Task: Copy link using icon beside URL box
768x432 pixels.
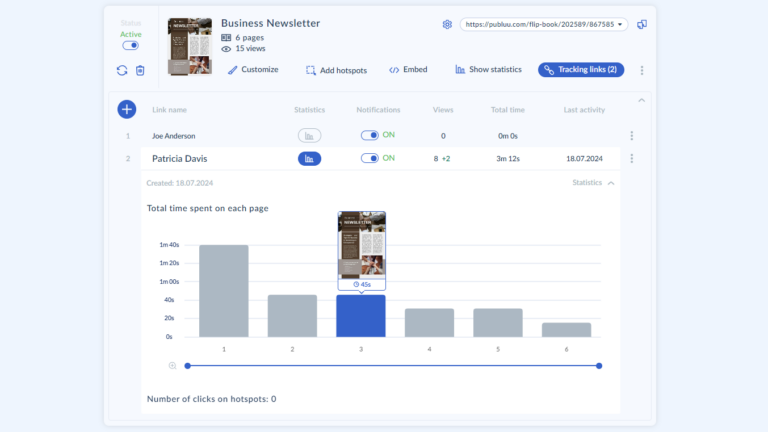Action: 642,24
